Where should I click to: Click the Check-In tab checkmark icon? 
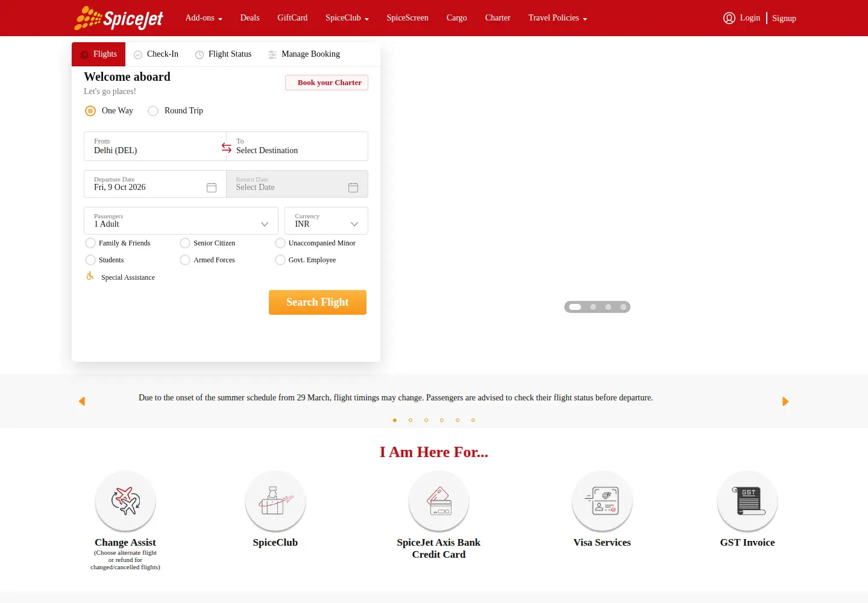pos(138,55)
